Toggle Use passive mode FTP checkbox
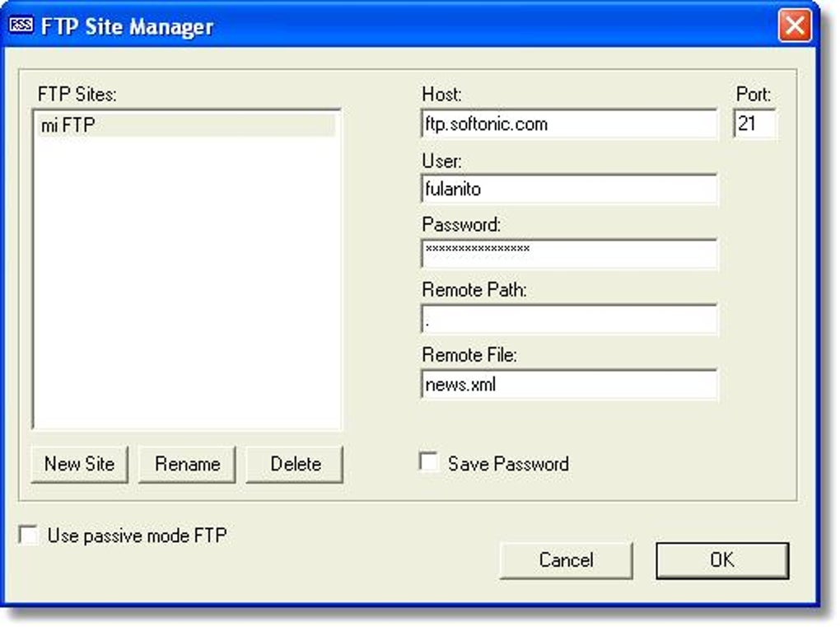Screen dimensions: 840x627 pos(28,535)
